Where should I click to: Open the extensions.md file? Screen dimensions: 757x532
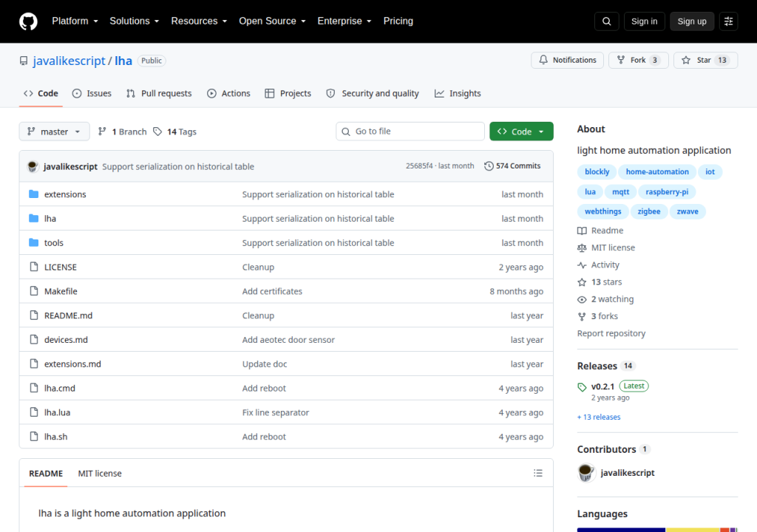[x=72, y=364]
